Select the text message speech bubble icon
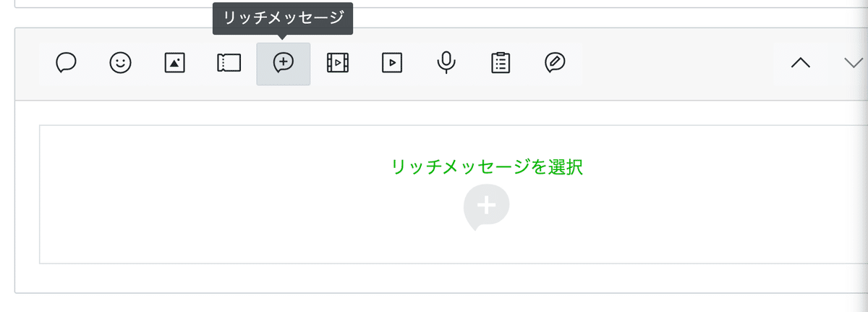 tap(67, 64)
